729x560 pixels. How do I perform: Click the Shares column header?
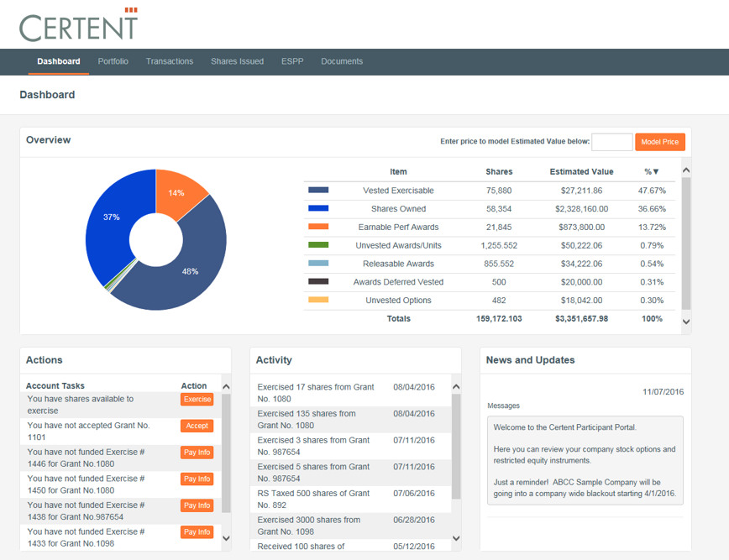tap(499, 171)
